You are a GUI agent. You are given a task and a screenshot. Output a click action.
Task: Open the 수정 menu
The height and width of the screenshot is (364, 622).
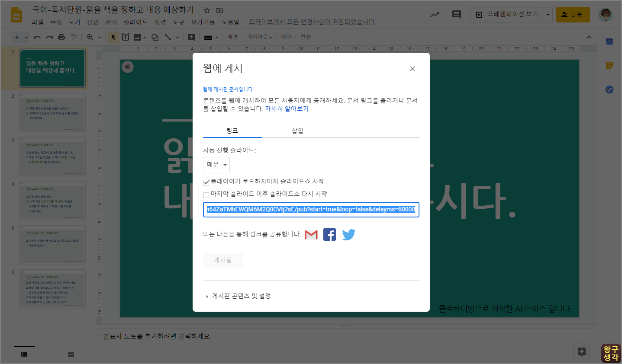56,22
